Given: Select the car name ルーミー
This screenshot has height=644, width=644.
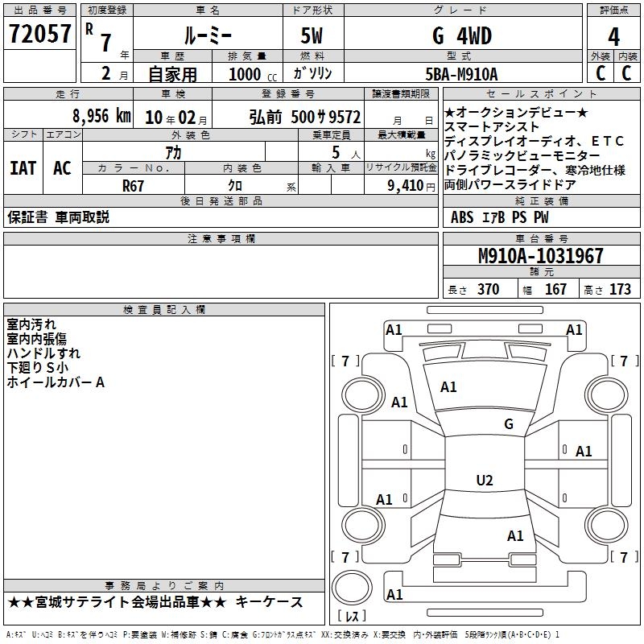Looking at the screenshot, I should pos(208,35).
